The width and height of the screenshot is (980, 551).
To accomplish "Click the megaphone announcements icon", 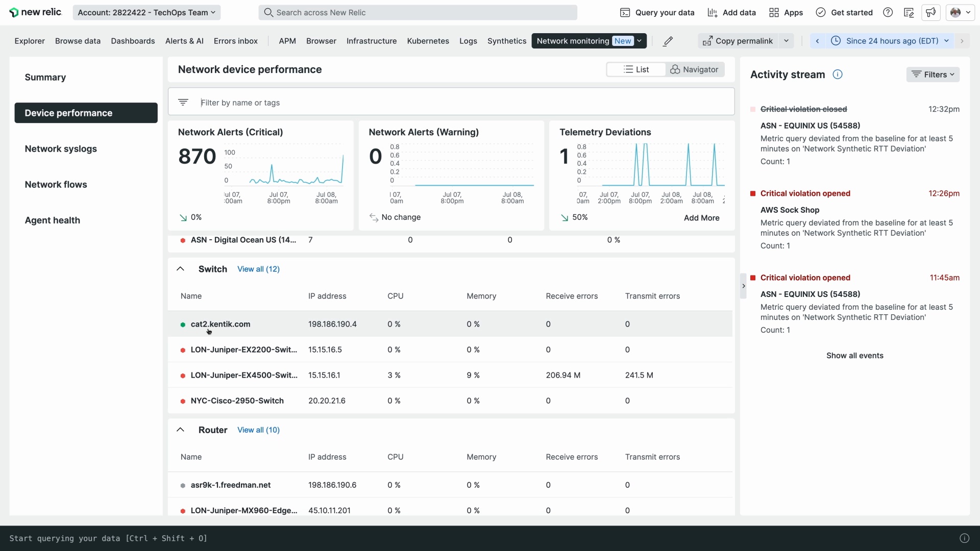I will (931, 12).
